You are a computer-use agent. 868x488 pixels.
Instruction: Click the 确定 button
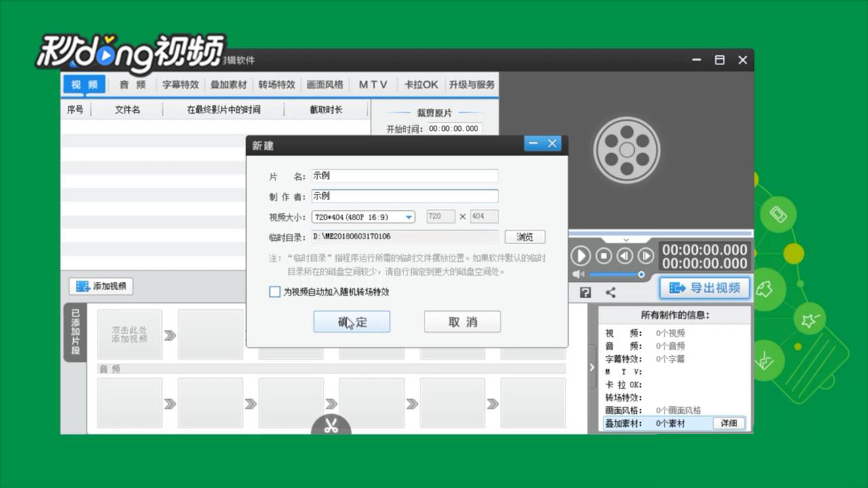pyautogui.click(x=351, y=322)
